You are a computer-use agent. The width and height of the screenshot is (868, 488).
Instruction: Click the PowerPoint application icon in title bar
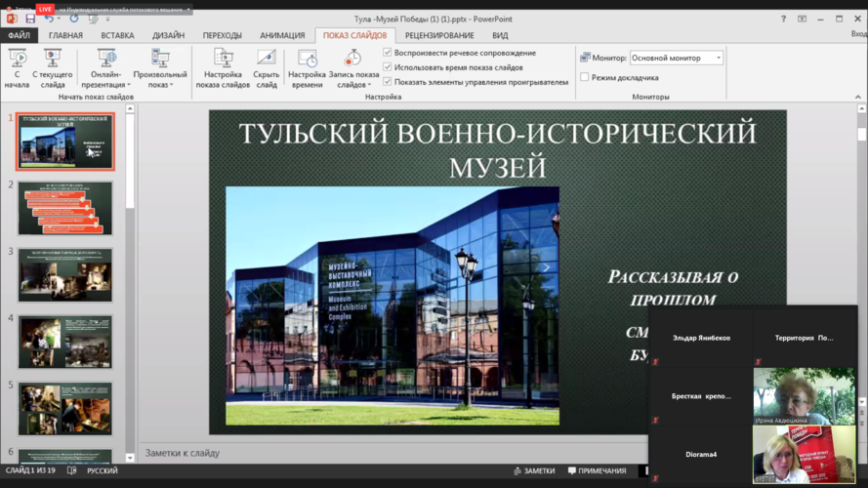coord(12,19)
